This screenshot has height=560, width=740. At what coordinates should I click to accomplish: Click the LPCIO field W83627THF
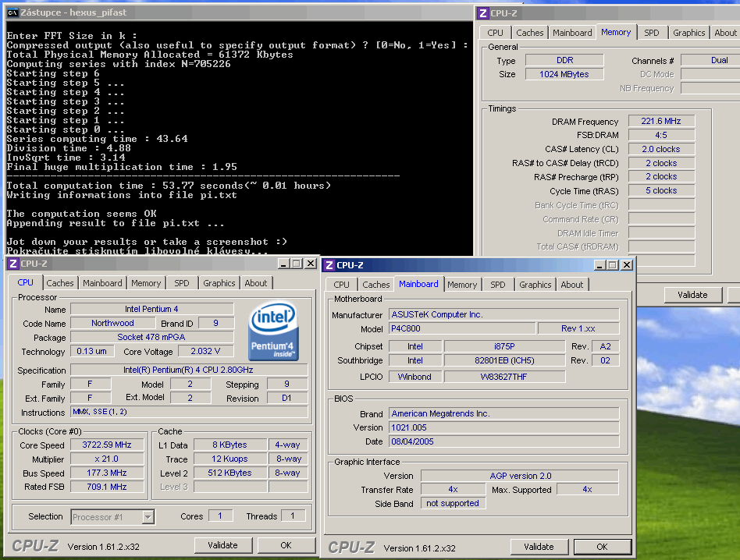504,377
